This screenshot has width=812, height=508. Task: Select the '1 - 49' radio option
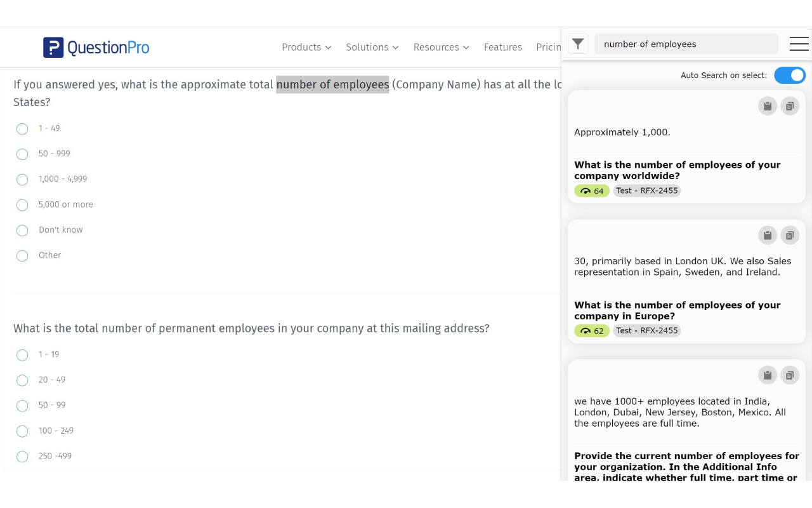coord(22,129)
